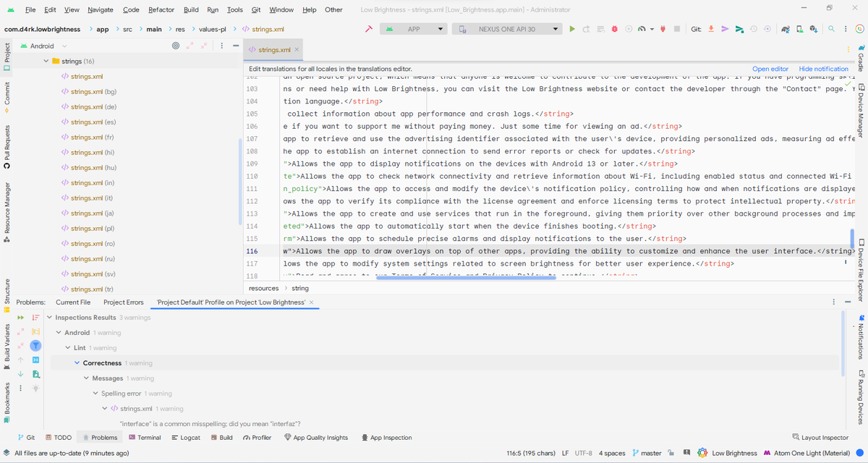Open the Terminal tool window tab
The width and height of the screenshot is (868, 463).
[145, 438]
